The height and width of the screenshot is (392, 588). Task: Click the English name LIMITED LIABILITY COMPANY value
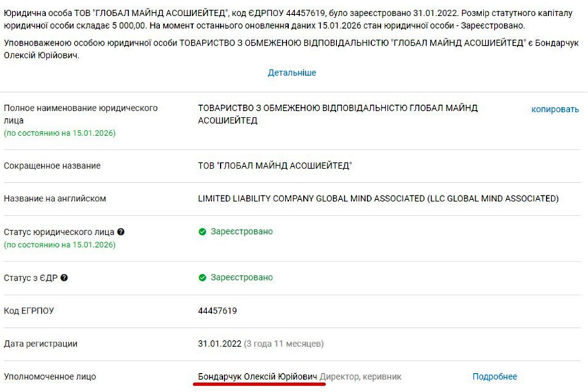click(378, 199)
